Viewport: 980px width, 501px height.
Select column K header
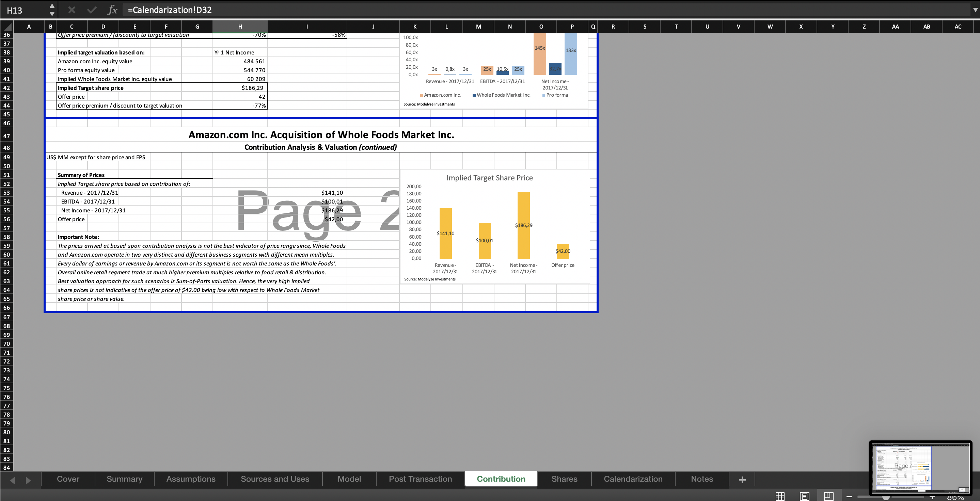[x=415, y=27]
